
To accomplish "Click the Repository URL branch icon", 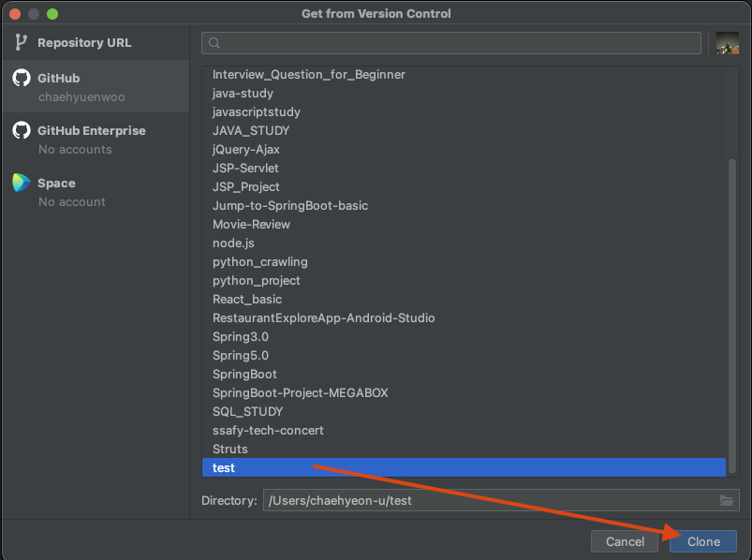I will pyautogui.click(x=21, y=42).
